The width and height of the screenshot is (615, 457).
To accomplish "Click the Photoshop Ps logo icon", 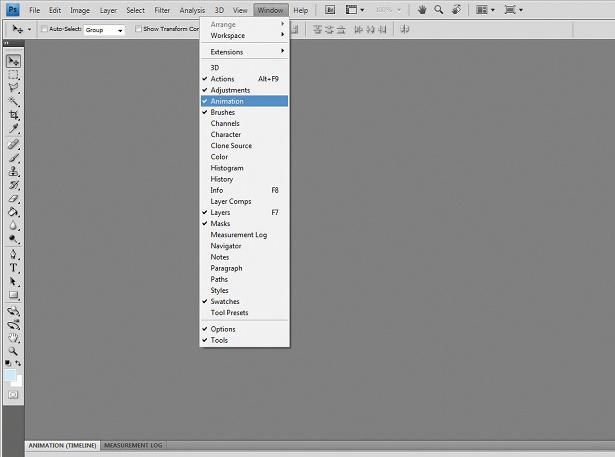I will click(x=13, y=10).
